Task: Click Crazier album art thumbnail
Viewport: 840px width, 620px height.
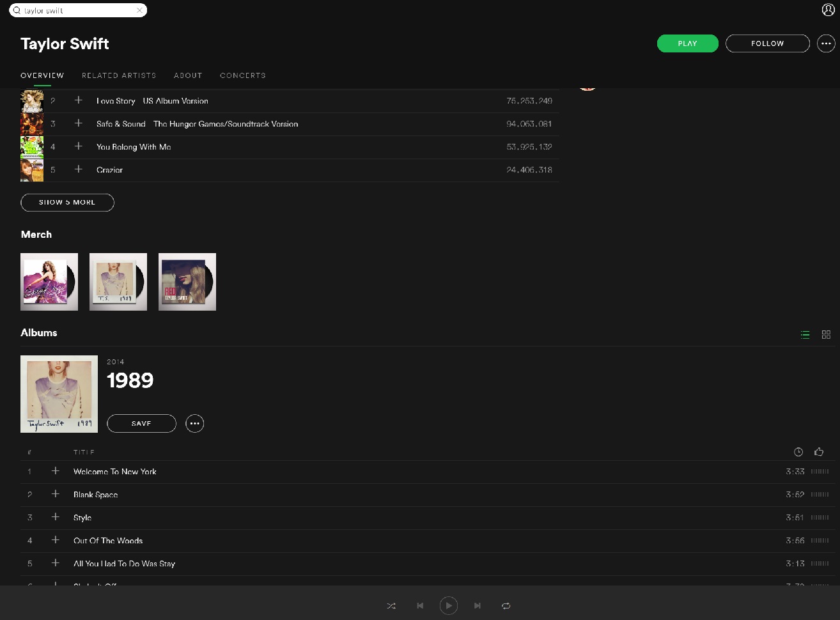Action: coord(32,170)
